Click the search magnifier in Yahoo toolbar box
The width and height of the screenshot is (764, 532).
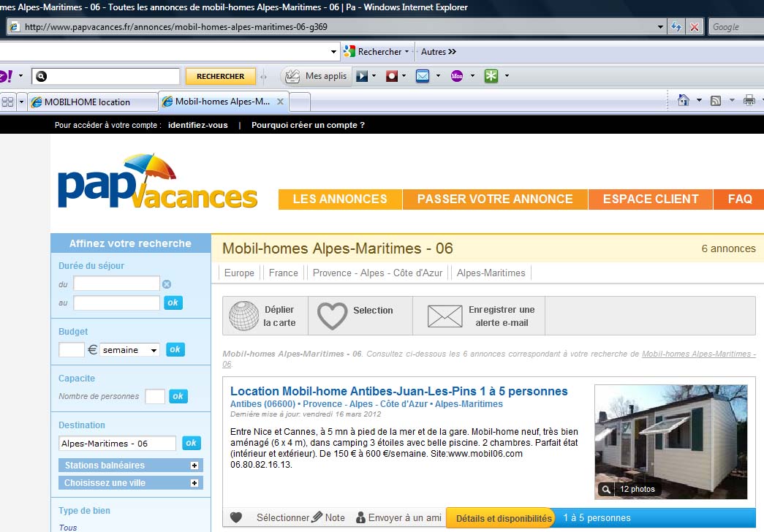[x=42, y=76]
